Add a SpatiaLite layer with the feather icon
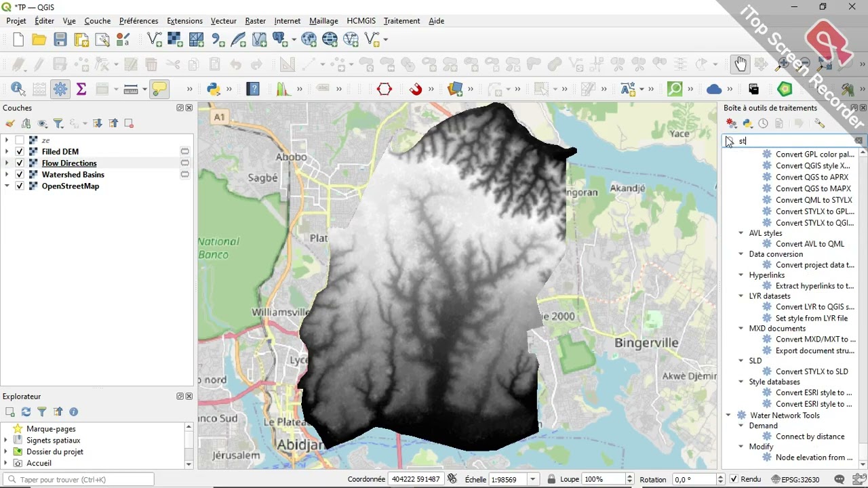Image resolution: width=868 pixels, height=488 pixels. pyautogui.click(x=239, y=40)
